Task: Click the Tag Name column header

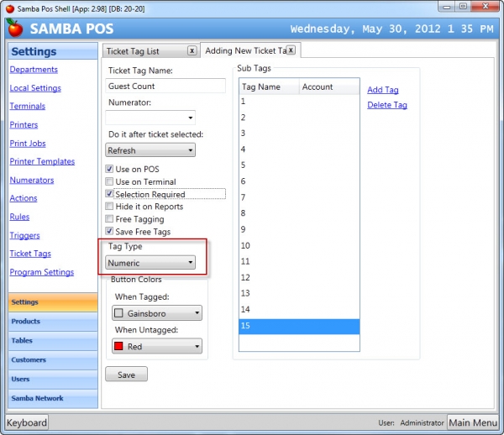Action: 270,86
